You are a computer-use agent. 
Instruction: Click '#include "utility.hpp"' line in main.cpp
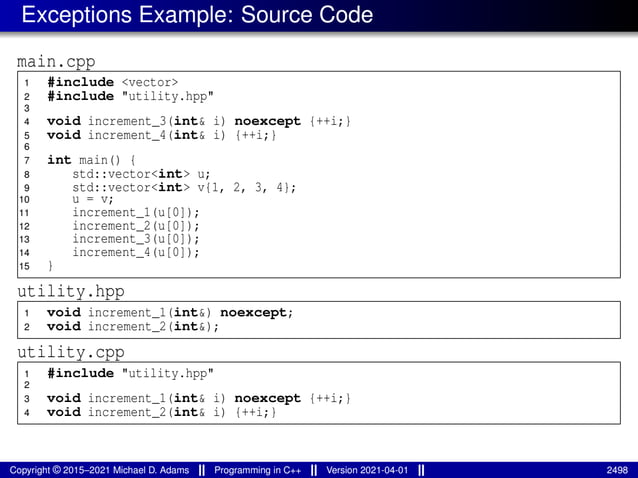130,96
